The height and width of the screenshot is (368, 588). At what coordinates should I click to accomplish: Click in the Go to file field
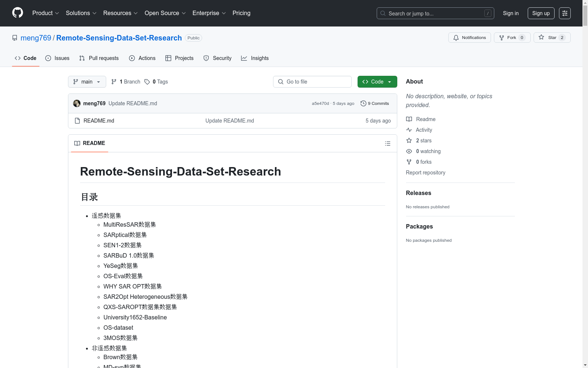click(312, 82)
